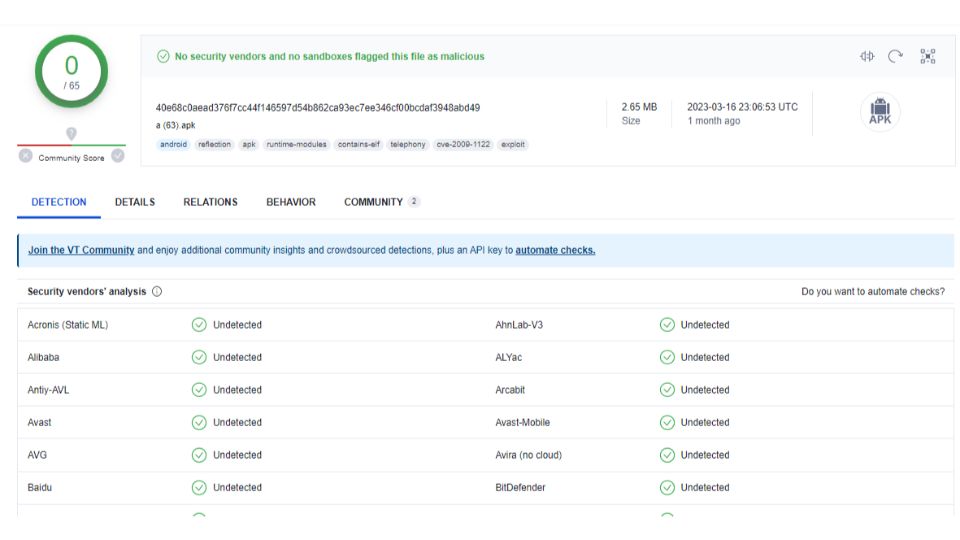Click the check icon for Arcabit row
This screenshot has width=960, height=540.
667,389
